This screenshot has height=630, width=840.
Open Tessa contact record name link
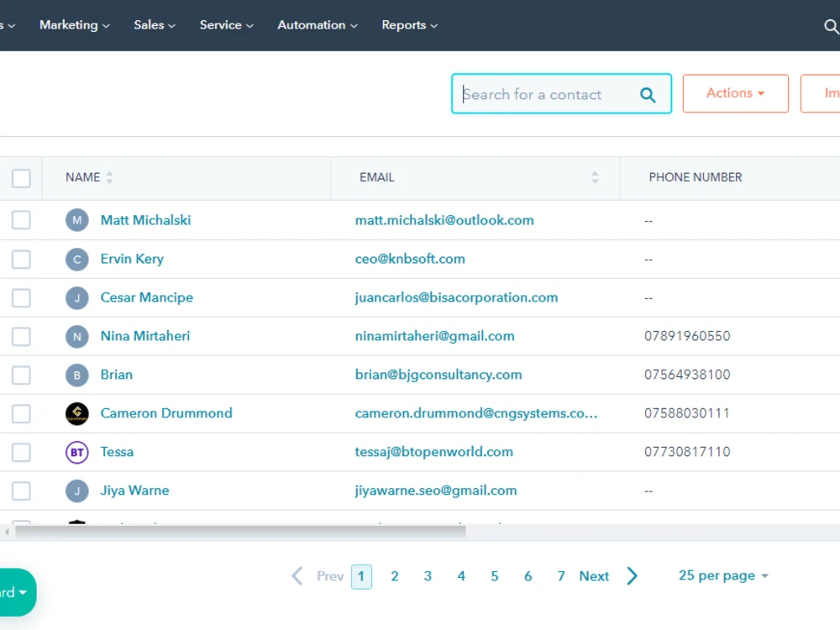(x=117, y=452)
